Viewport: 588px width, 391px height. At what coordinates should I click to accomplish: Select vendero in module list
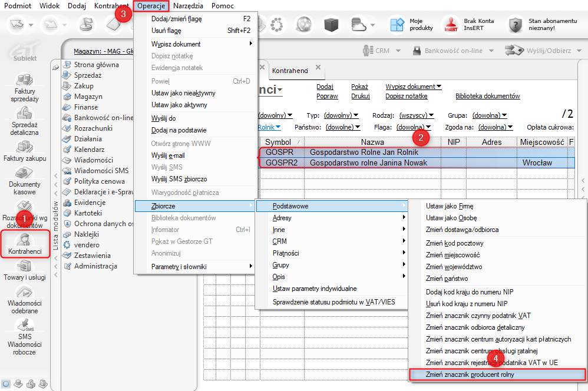click(x=87, y=245)
